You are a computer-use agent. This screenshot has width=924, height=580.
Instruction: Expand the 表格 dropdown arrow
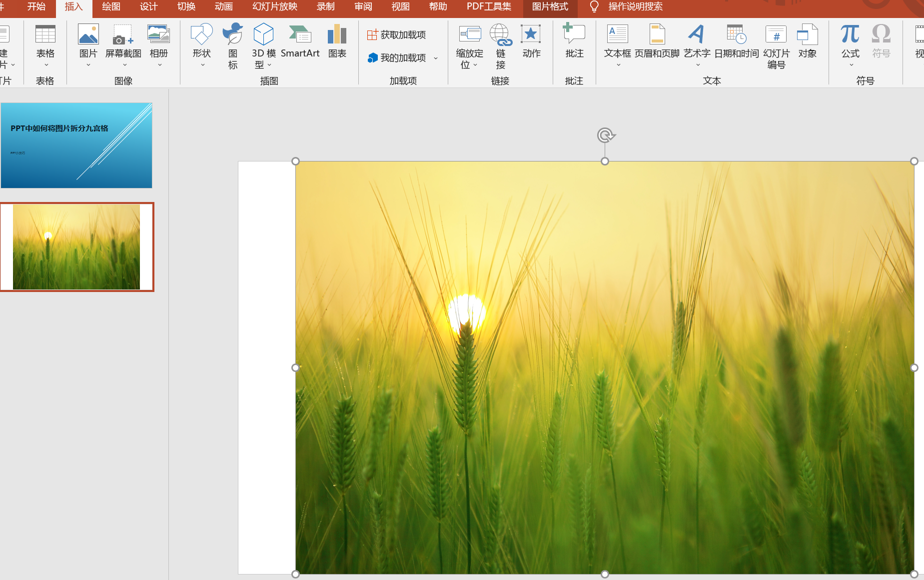(46, 65)
